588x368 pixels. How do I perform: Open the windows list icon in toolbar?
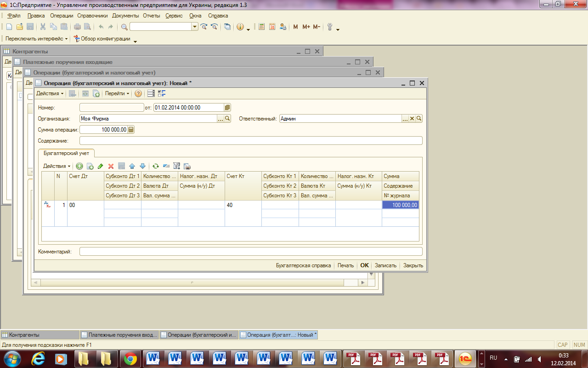[227, 27]
